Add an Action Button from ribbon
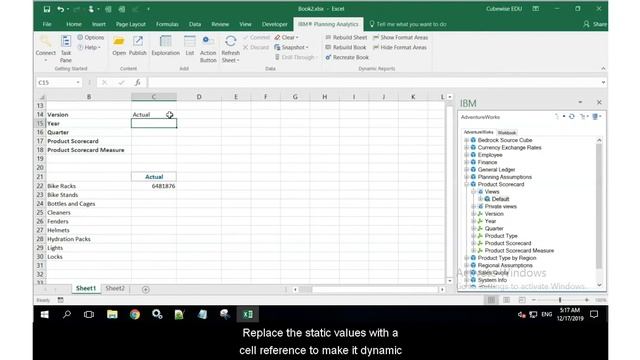 pos(208,49)
